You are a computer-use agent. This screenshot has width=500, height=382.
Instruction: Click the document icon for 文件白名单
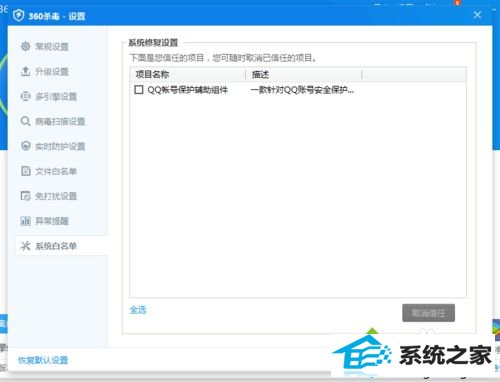(x=26, y=171)
